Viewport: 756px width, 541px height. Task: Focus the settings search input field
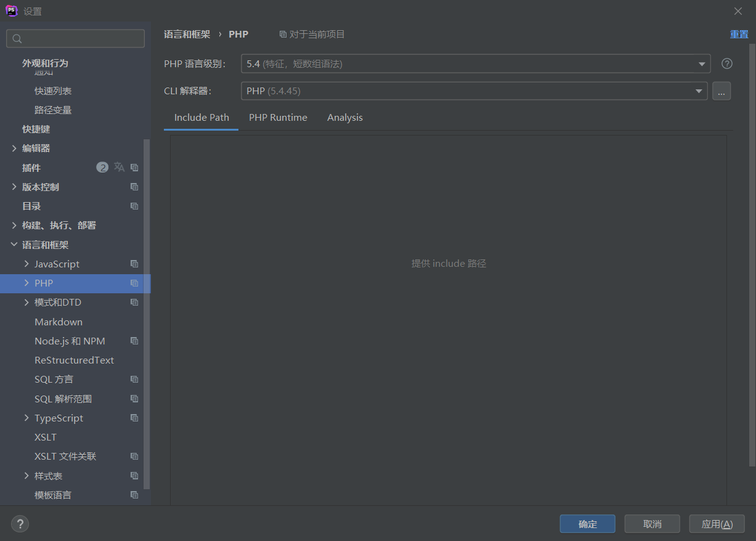pos(75,38)
